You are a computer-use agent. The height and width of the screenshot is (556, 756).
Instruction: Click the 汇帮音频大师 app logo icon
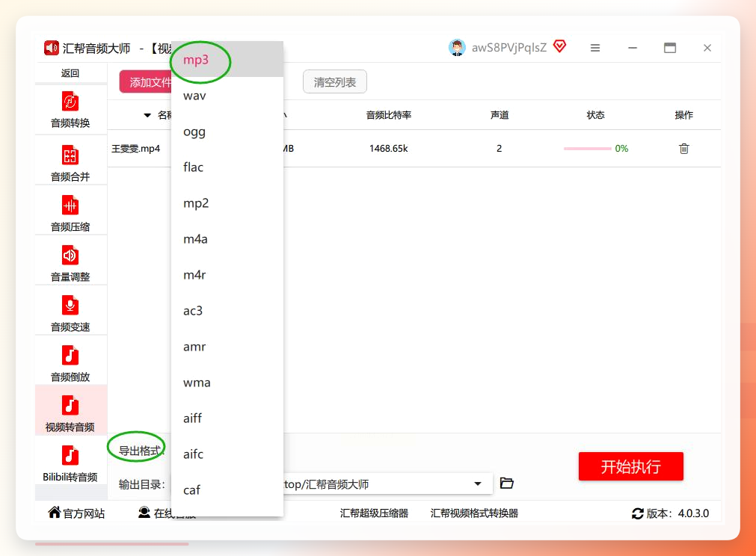tap(51, 48)
